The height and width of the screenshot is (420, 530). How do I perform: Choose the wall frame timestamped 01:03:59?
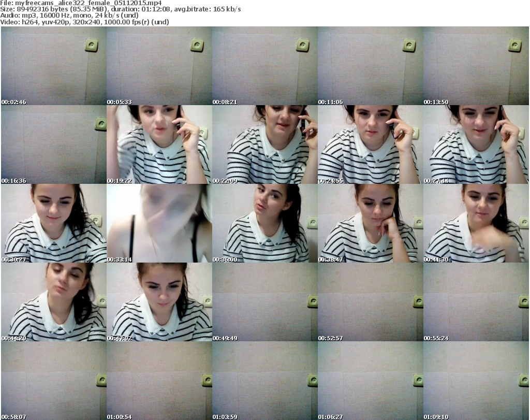click(264, 381)
